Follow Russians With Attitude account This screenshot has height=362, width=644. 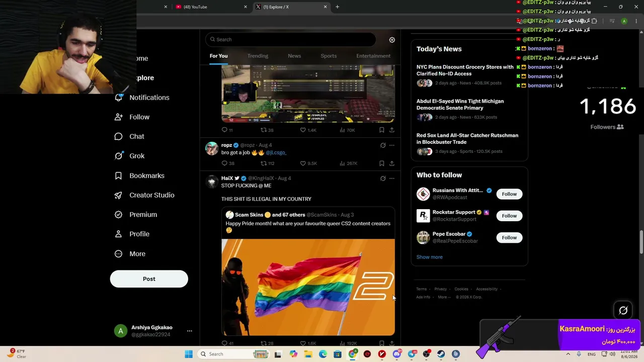(509, 194)
